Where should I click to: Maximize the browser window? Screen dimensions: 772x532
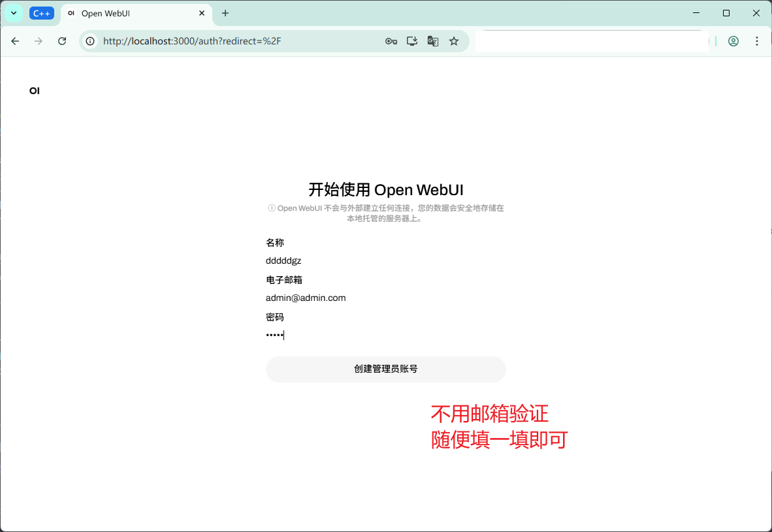click(726, 13)
